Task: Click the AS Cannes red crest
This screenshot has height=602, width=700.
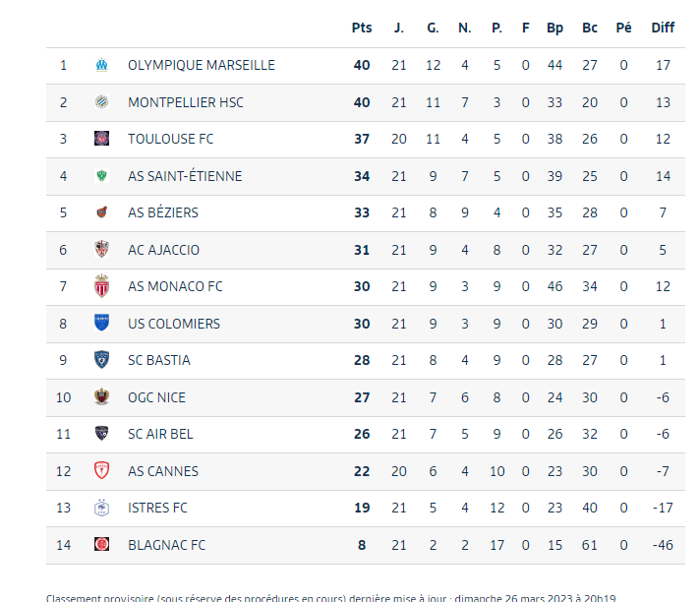Action: point(101,471)
